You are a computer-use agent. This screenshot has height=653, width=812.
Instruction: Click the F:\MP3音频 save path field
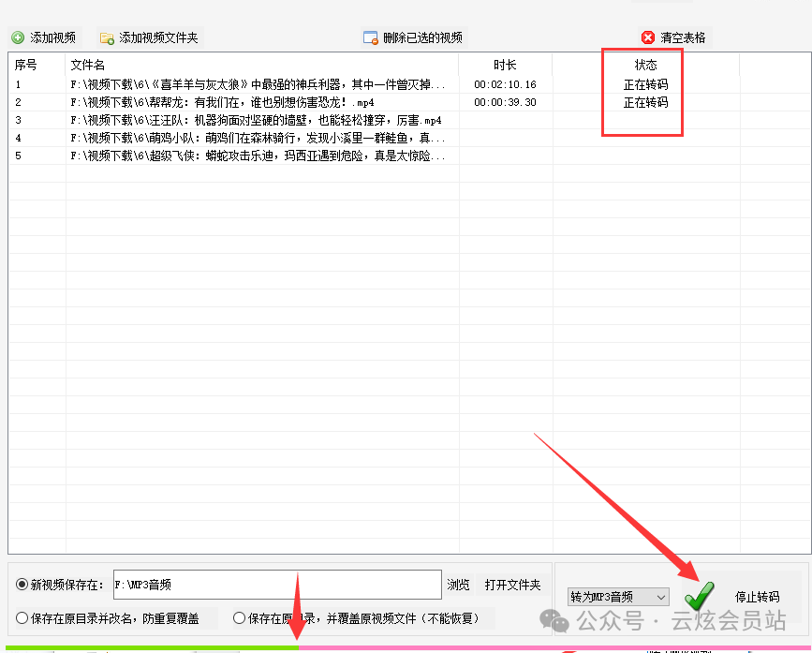[277, 585]
